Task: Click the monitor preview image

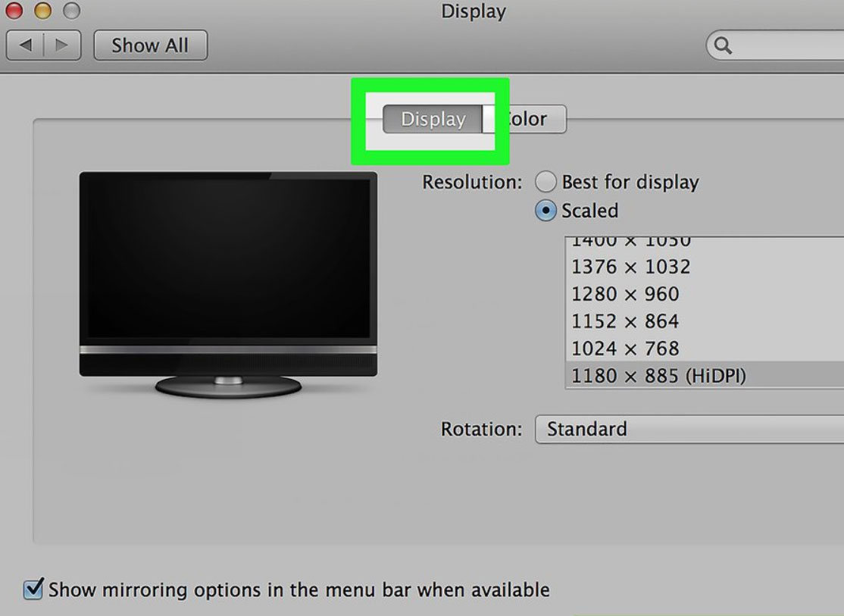Action: [x=228, y=284]
